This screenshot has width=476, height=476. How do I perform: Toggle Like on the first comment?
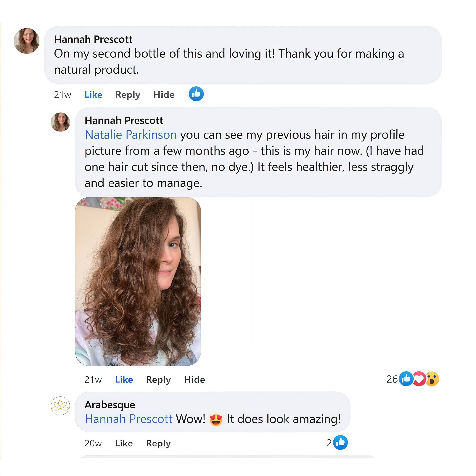[x=93, y=95]
